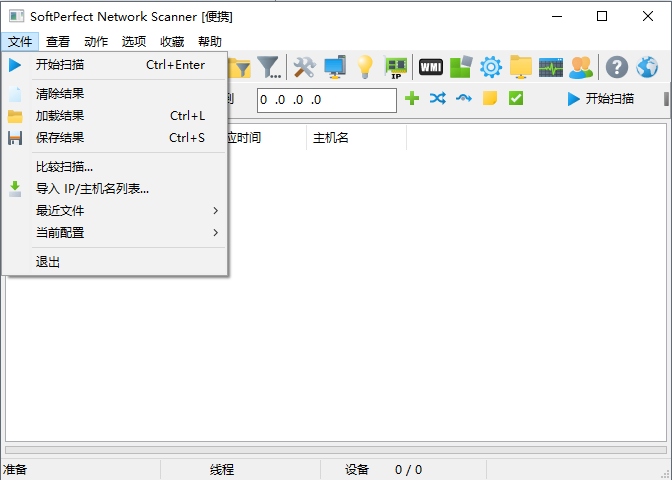
Task: Choose 比较扫描... menu entry
Action: click(x=115, y=167)
